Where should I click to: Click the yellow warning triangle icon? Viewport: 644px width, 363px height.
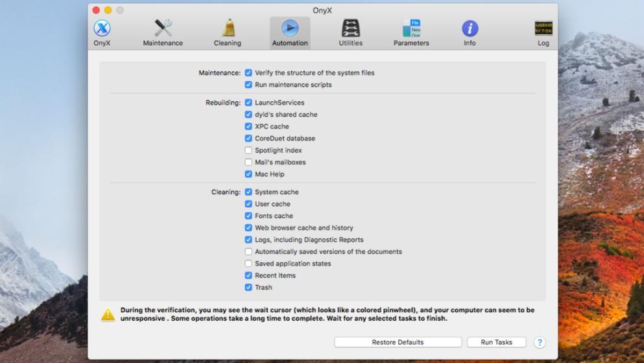point(108,314)
